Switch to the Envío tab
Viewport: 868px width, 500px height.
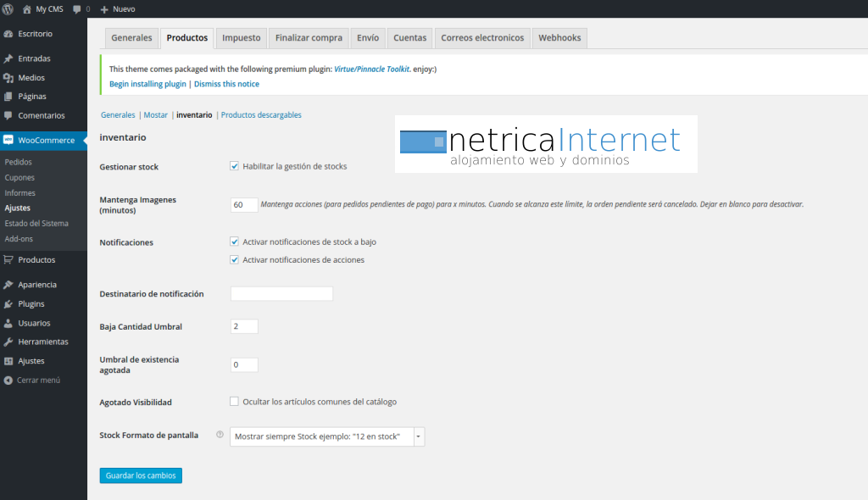point(368,37)
